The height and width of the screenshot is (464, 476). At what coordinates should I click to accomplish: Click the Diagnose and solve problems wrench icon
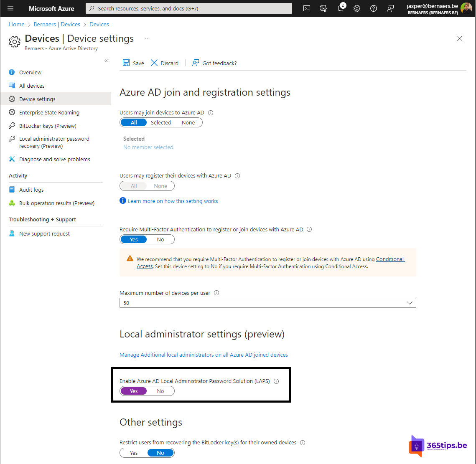click(12, 159)
